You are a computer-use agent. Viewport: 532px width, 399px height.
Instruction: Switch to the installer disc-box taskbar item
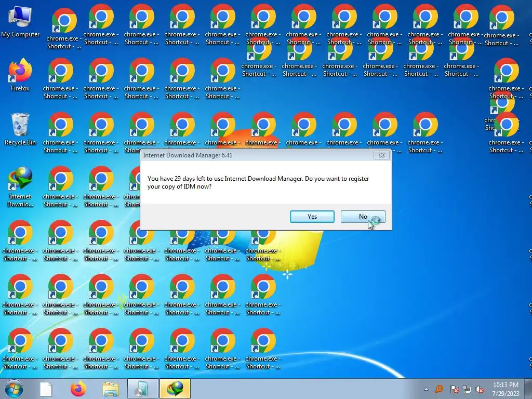[143, 389]
